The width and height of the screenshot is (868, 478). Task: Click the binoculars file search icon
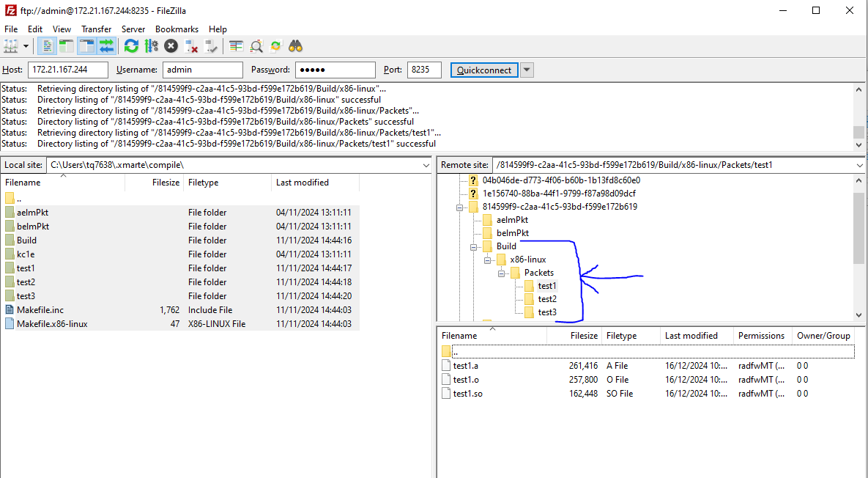(x=295, y=46)
